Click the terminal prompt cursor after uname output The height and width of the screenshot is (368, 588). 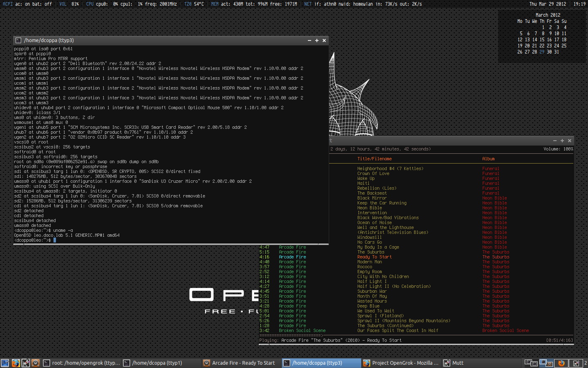pyautogui.click(x=55, y=240)
